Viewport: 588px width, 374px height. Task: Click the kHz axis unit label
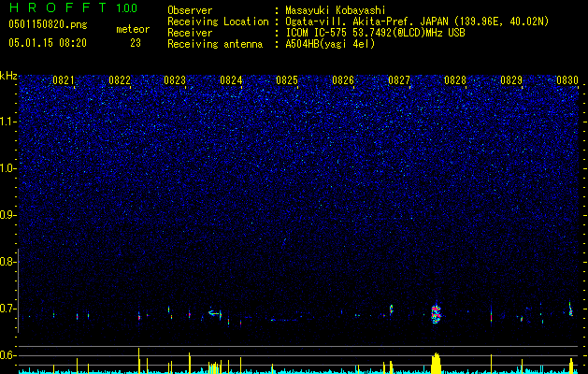(x=8, y=76)
